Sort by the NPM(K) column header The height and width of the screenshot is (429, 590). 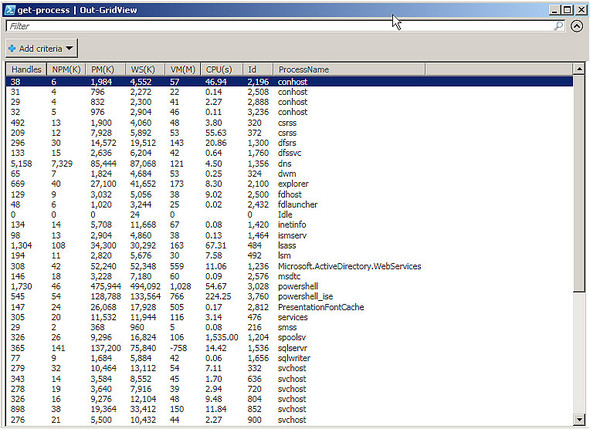click(66, 70)
